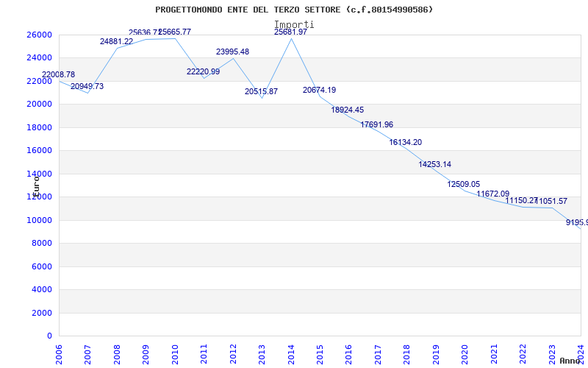Click the 24000 y-axis label
Image resolution: width=588 pixels, height=368 pixels.
click(x=39, y=58)
